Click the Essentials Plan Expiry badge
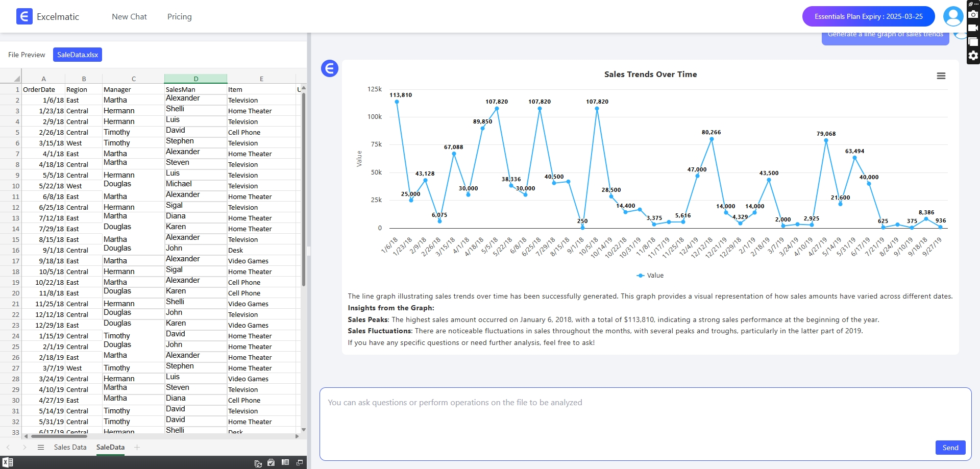Screen dimensions: 980x469 point(868,16)
